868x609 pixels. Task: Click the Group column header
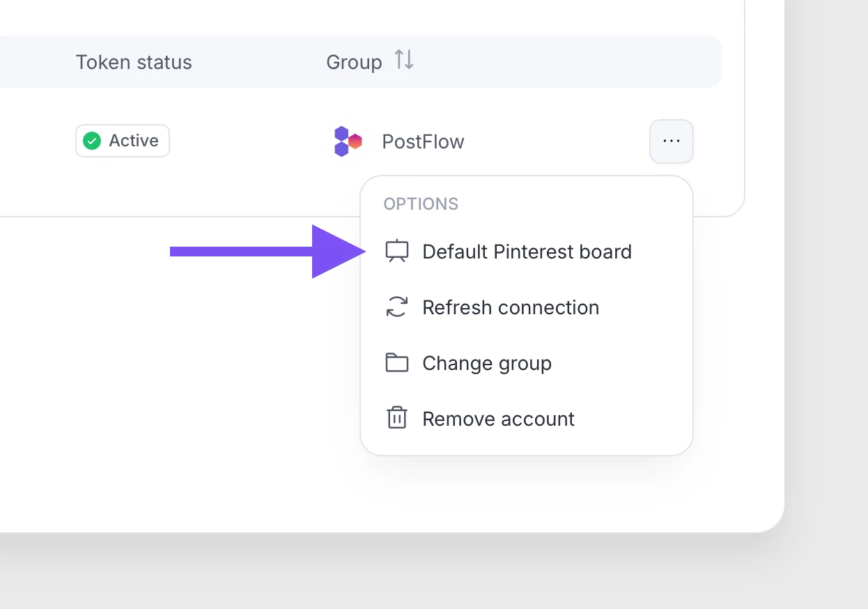click(x=354, y=62)
